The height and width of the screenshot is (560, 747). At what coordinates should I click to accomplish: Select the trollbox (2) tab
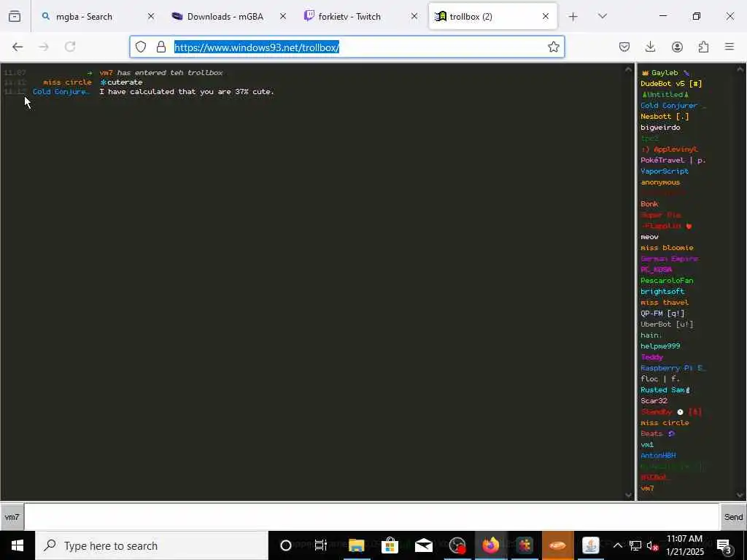pyautogui.click(x=492, y=17)
